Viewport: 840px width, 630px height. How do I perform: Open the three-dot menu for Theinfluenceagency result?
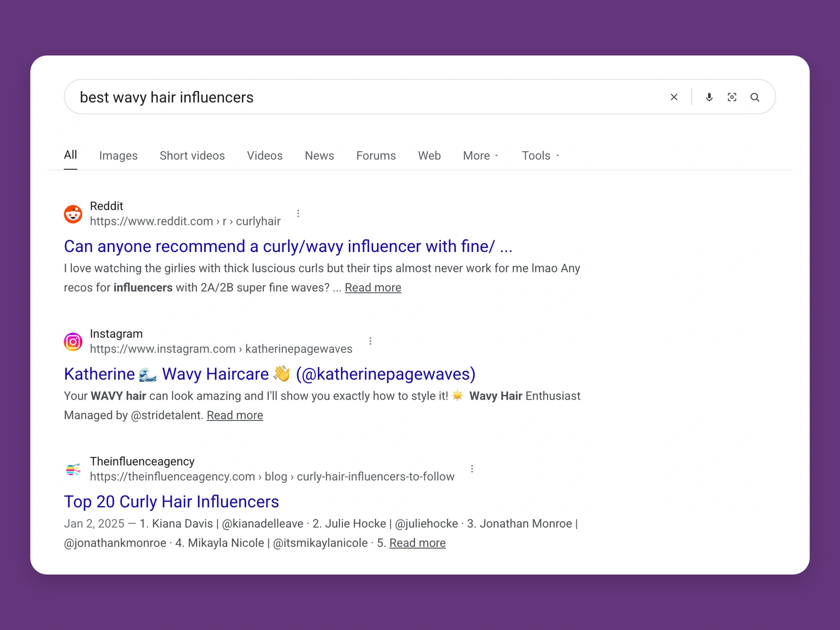click(472, 469)
